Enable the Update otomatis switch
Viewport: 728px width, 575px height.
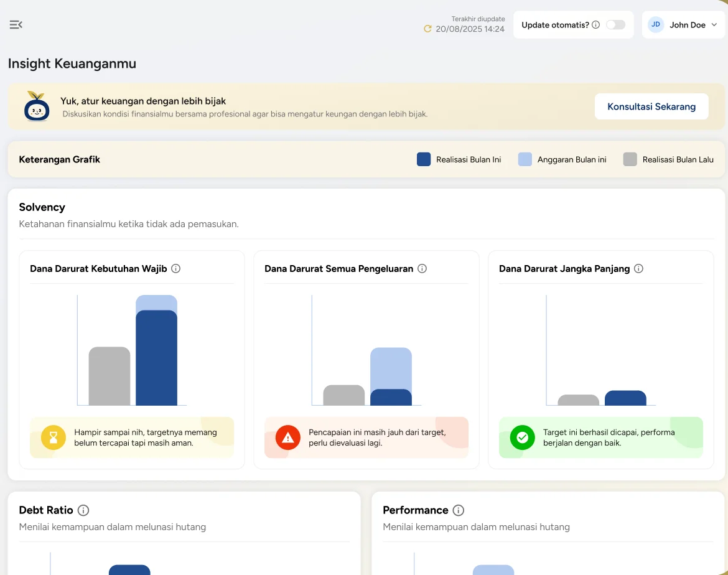[x=615, y=25]
